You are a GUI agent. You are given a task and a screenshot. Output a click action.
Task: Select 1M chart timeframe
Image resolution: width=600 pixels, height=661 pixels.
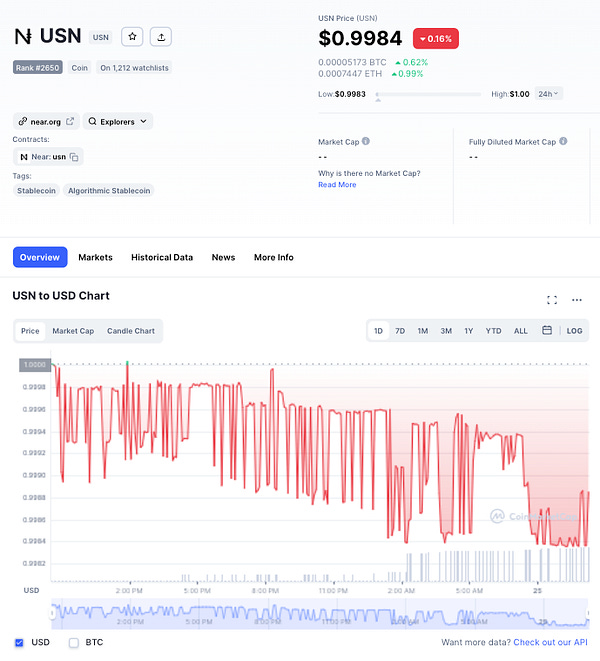[x=422, y=331]
